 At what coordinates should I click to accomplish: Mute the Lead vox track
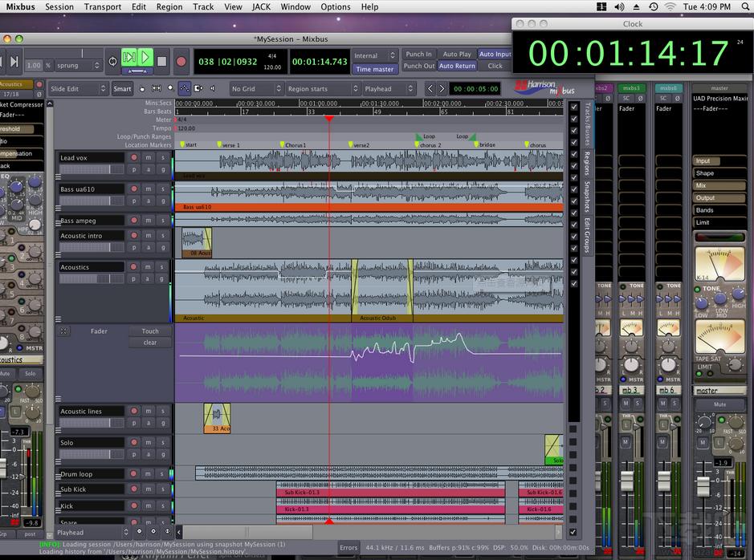click(x=149, y=157)
